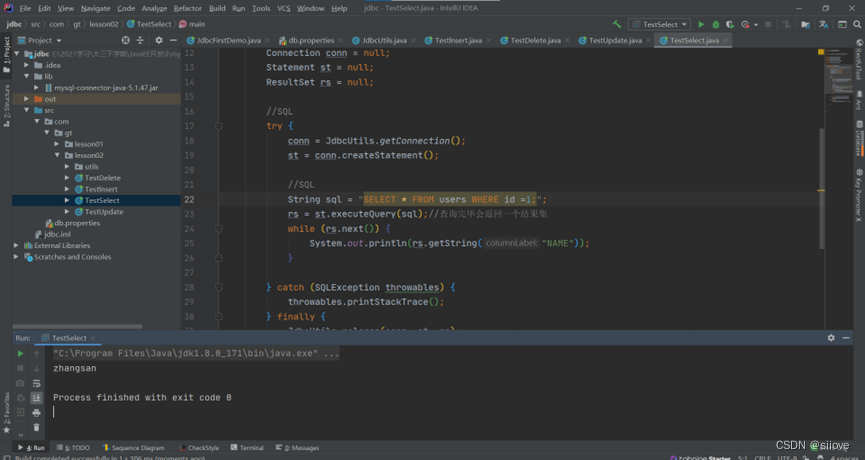The width and height of the screenshot is (865, 460).
Task: Click the locate current file crosshair icon
Action: (x=125, y=40)
